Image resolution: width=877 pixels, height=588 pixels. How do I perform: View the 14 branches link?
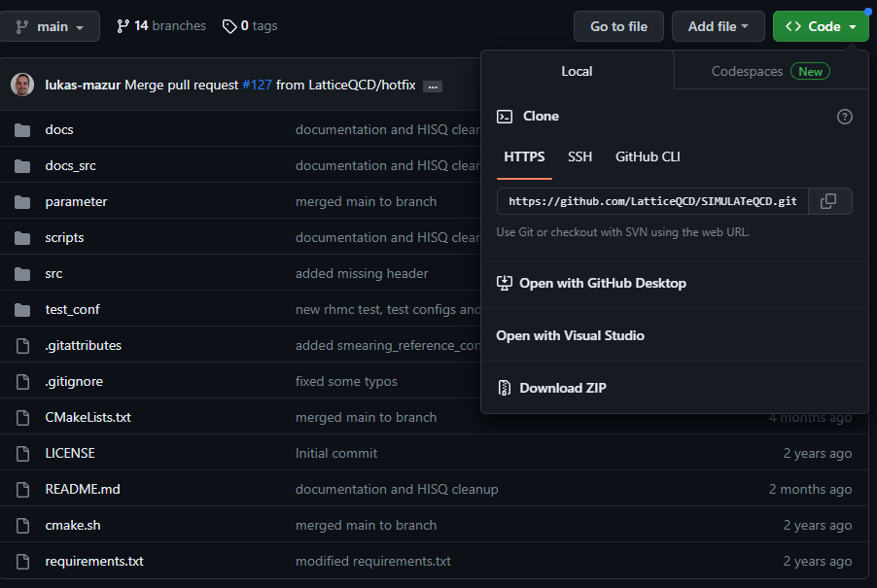[x=161, y=26]
